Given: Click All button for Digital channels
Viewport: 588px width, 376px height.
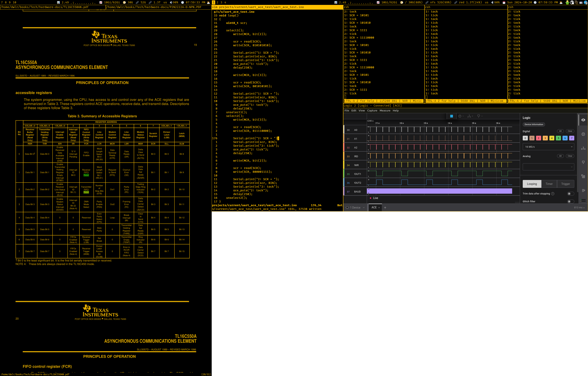Looking at the screenshot, I should 560,131.
